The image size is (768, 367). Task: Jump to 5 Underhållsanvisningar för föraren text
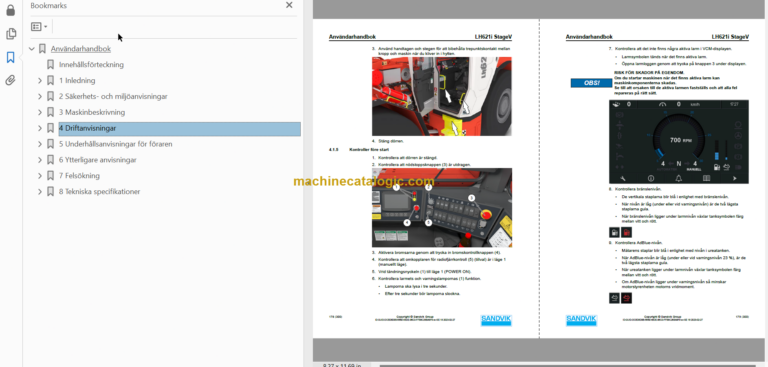116,144
